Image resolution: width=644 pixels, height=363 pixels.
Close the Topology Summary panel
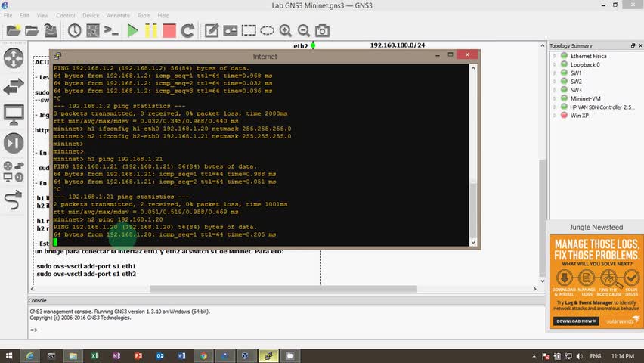(640, 45)
